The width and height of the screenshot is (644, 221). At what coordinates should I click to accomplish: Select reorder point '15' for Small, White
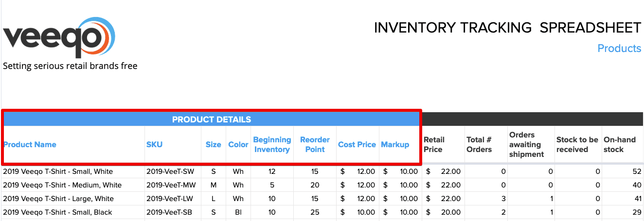315,171
